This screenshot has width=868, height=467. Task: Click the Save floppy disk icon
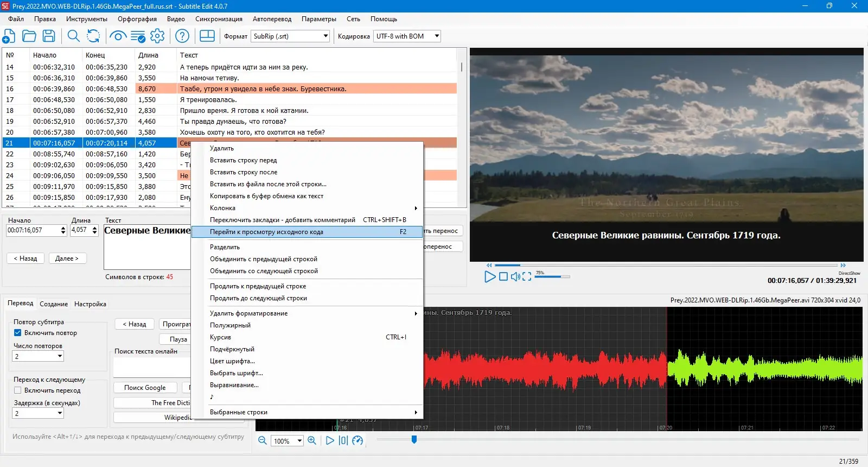[x=49, y=36]
